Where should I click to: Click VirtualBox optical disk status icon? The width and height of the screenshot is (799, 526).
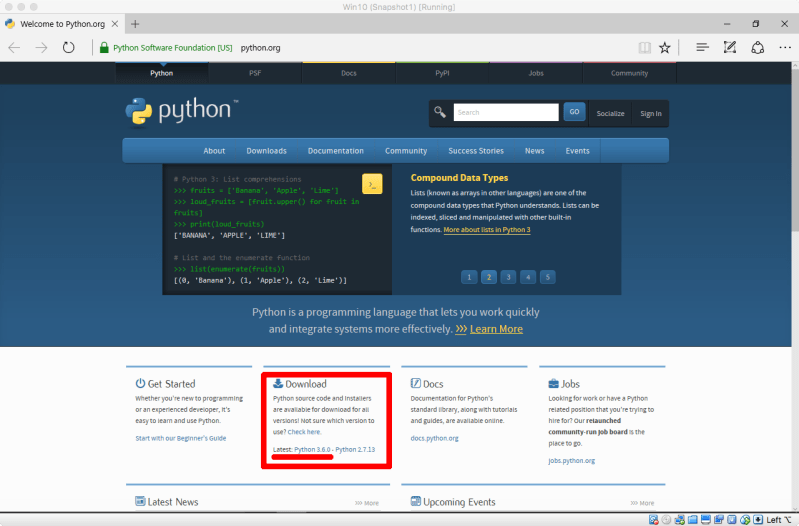[x=666, y=519]
